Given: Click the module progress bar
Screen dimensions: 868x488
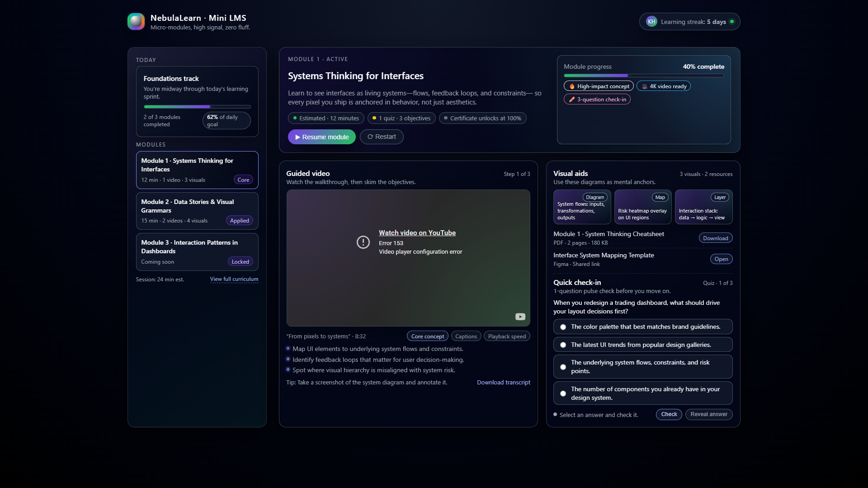Looking at the screenshot, I should (x=643, y=76).
